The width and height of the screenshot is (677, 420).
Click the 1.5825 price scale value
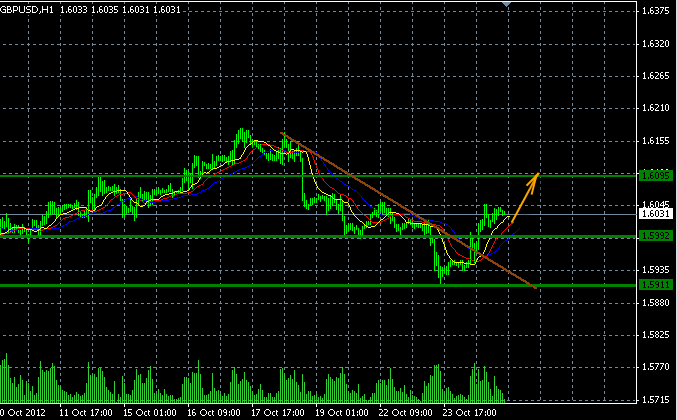point(655,335)
